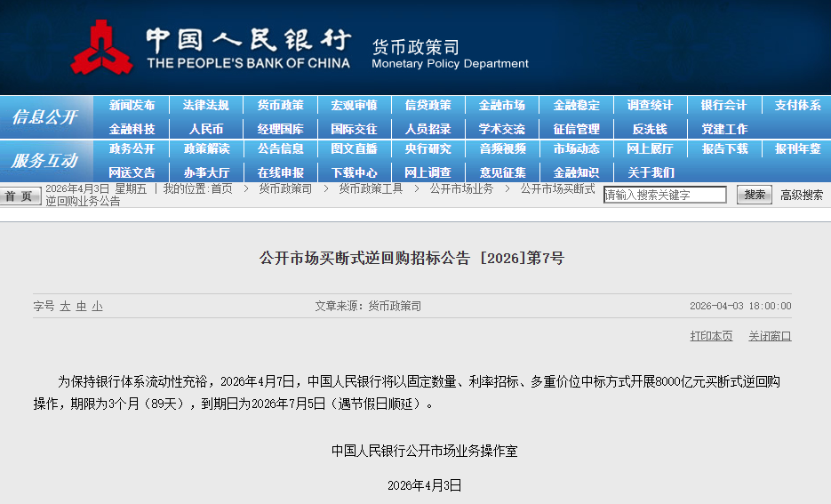Click the 货币政策司 department title in header
This screenshot has height=504, width=831.
click(416, 47)
